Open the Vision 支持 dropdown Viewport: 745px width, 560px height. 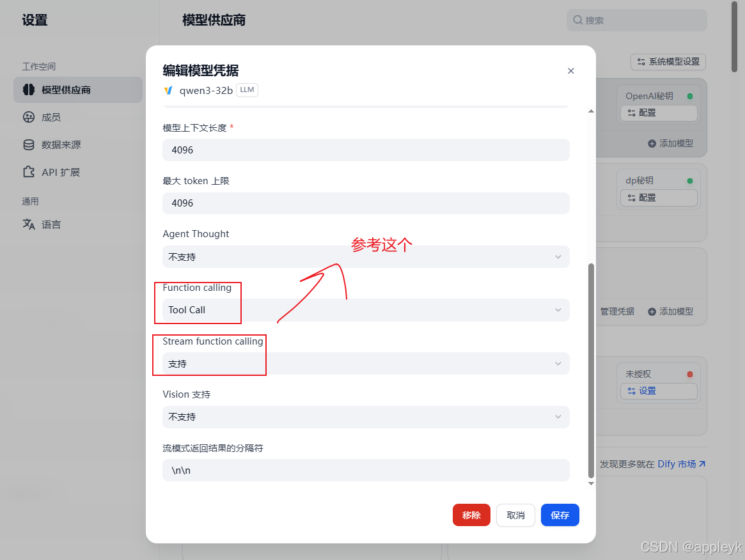pyautogui.click(x=366, y=417)
